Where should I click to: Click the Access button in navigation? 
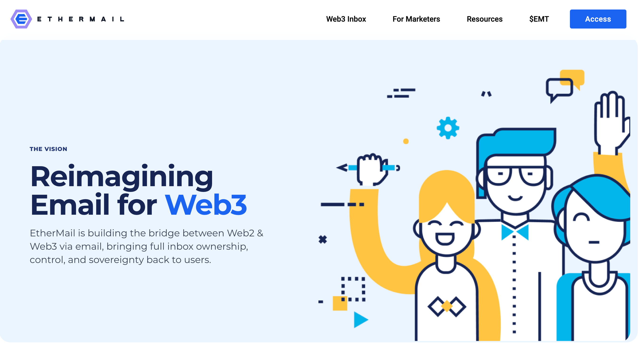point(598,19)
